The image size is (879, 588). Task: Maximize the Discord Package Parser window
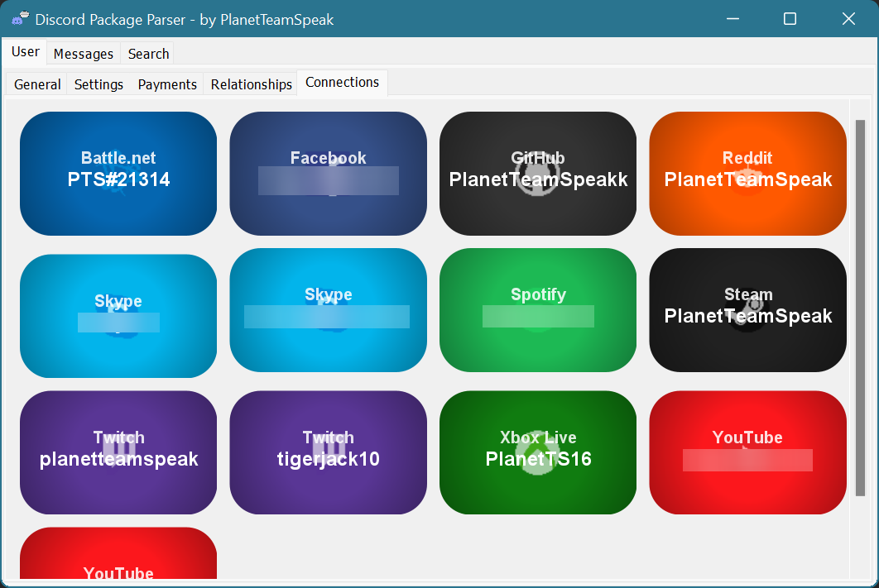point(790,19)
